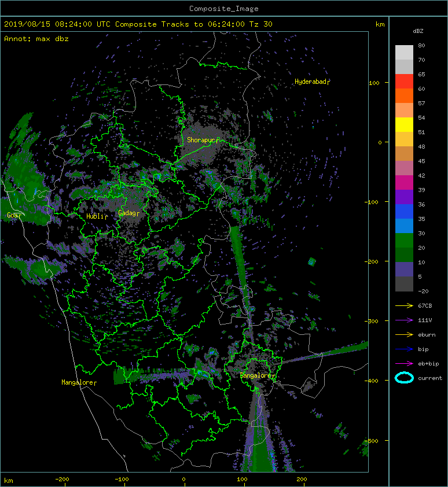Click the '-400' tick on the vertical axis
Viewport: 448px width, 487px height.
tap(372, 381)
